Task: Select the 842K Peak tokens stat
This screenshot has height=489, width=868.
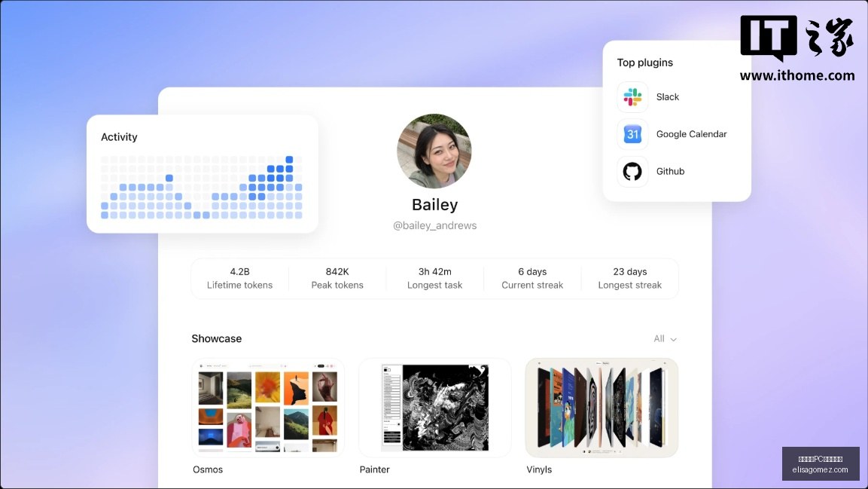Action: point(337,279)
